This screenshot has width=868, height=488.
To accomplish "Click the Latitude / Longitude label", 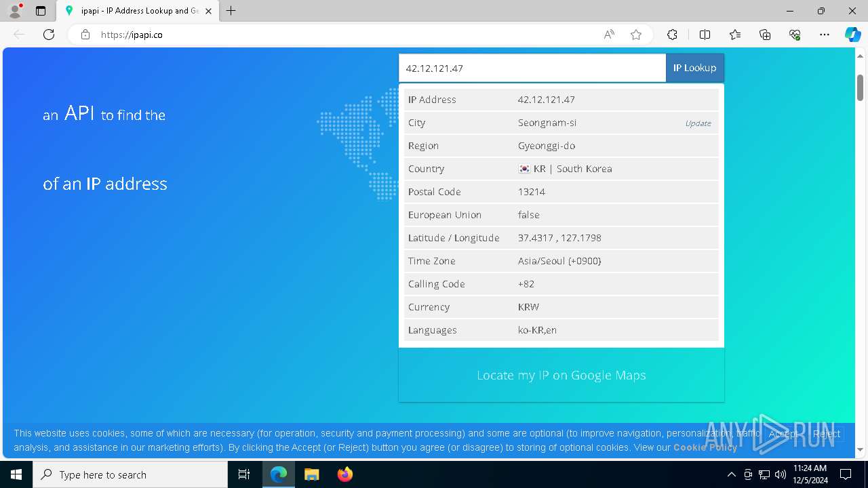I will click(x=454, y=238).
